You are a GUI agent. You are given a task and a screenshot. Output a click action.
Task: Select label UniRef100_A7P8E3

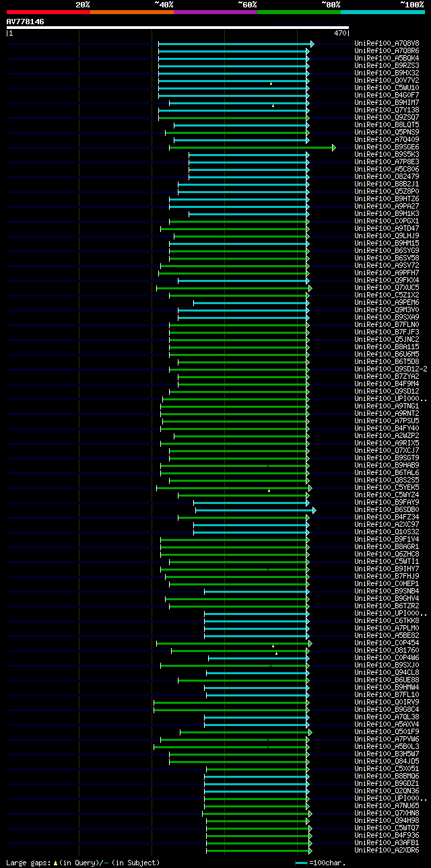[387, 162]
